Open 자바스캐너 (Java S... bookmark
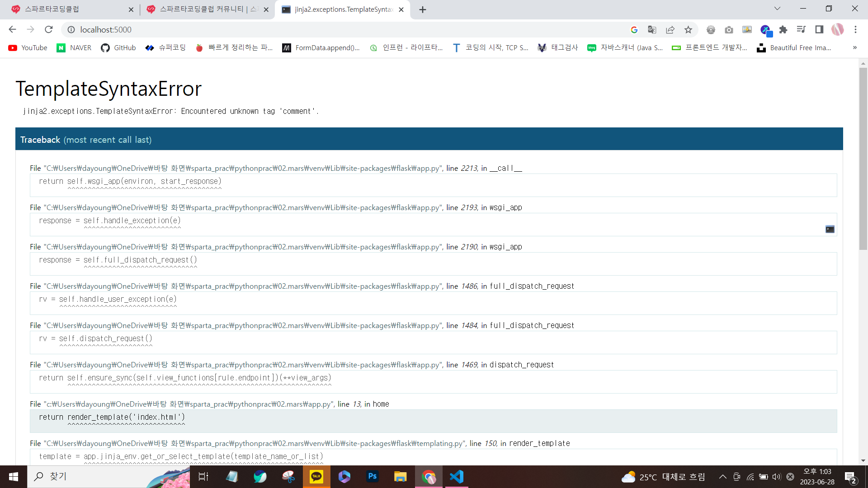This screenshot has height=488, width=868. pyautogui.click(x=624, y=48)
